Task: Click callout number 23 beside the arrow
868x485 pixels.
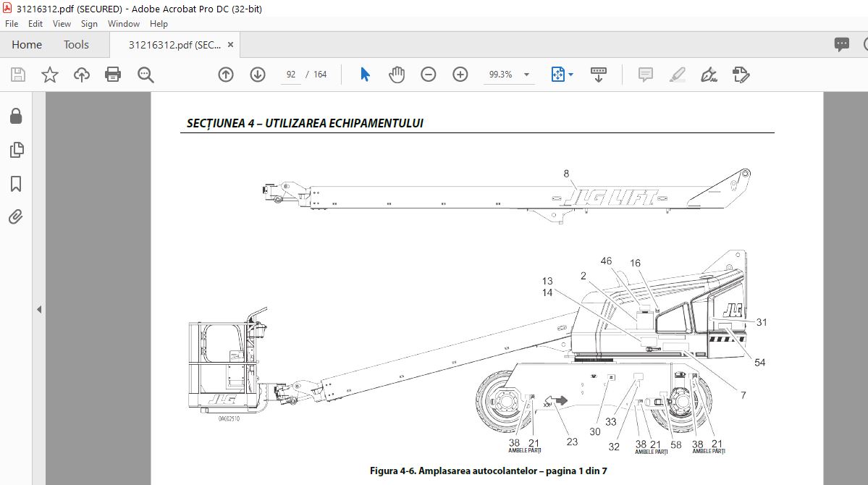Action: pyautogui.click(x=572, y=442)
